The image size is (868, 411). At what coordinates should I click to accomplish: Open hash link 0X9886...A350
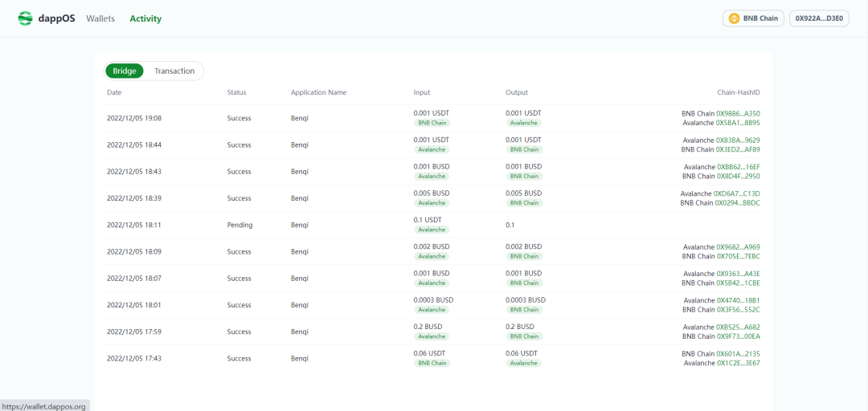pos(738,113)
